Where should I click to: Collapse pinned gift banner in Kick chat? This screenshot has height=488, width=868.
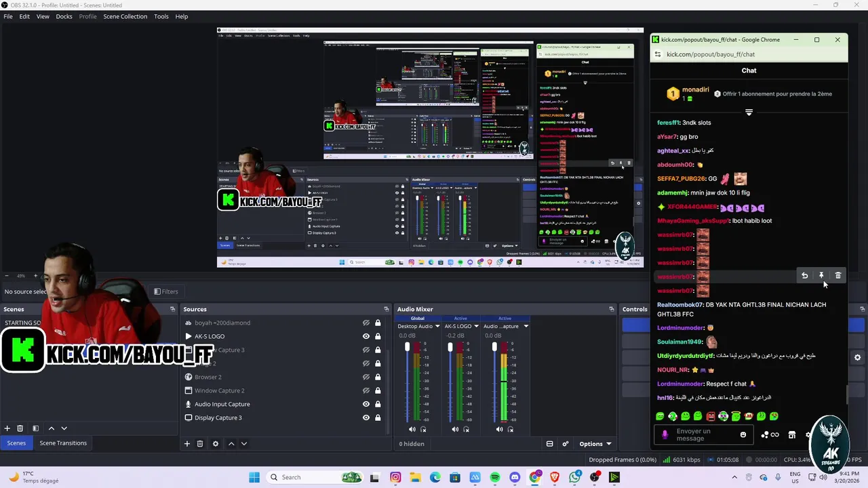749,113
